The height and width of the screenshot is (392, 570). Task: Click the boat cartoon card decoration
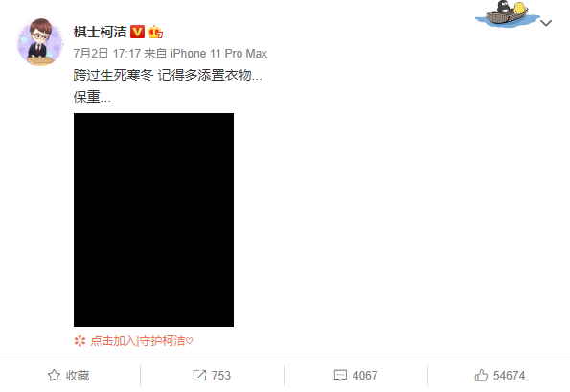(507, 13)
